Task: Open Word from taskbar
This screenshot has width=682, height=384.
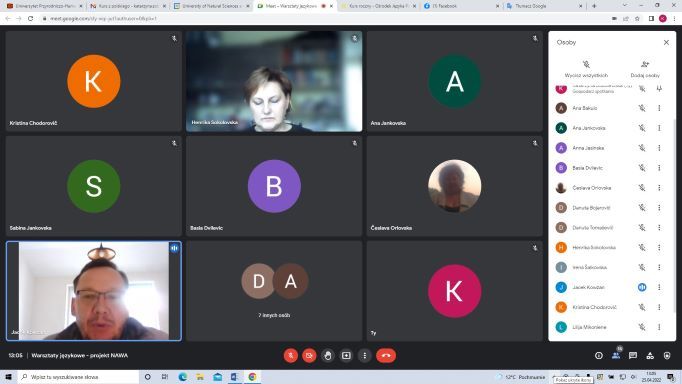Action: pos(234,377)
